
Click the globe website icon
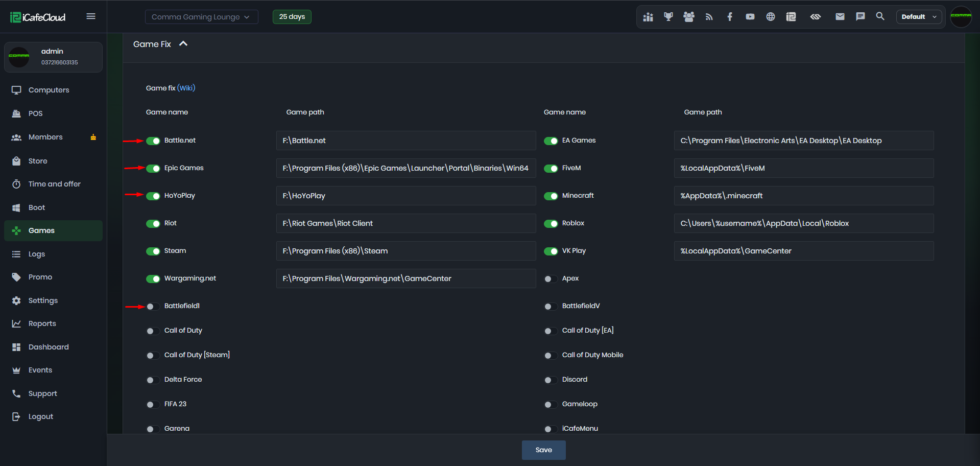[x=771, y=17]
